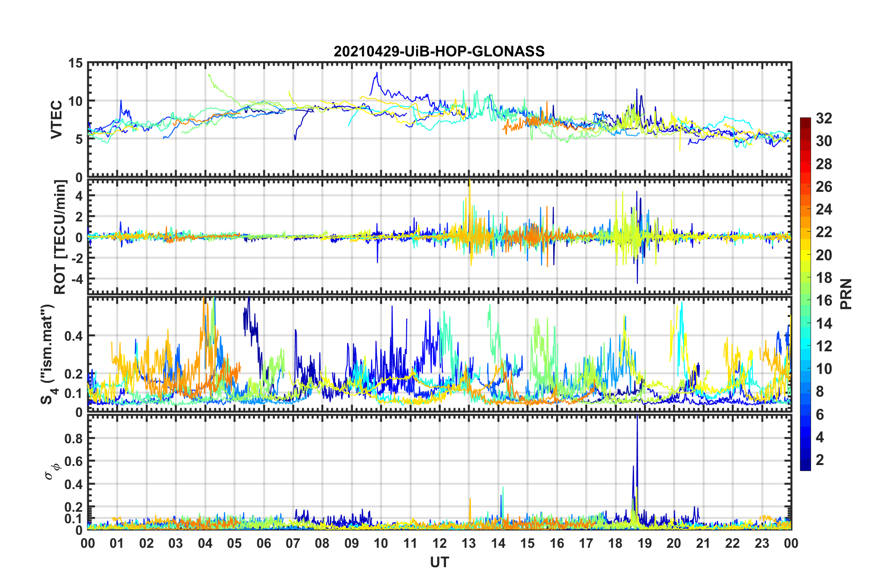The image size is (879, 588).
Task: Click x-axis tick label 07
Action: pos(293,543)
